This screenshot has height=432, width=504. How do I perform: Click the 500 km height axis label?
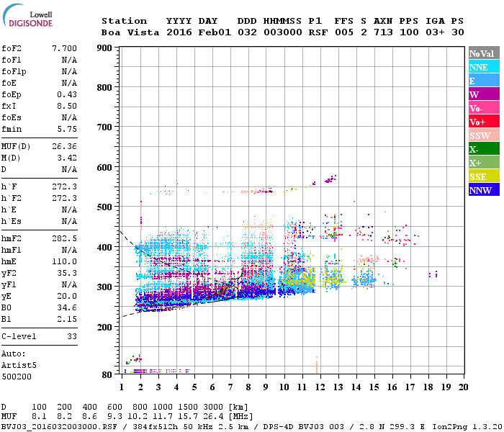point(104,207)
